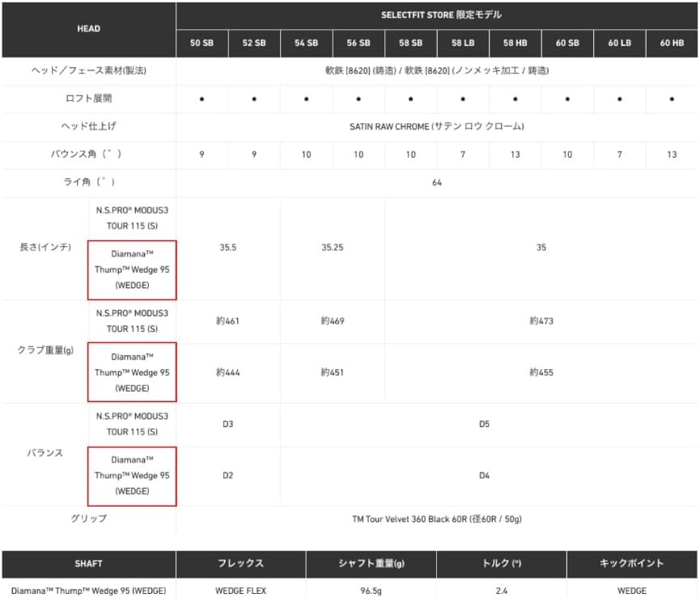
Task: Select the 58 HB column header
Action: 515,43
